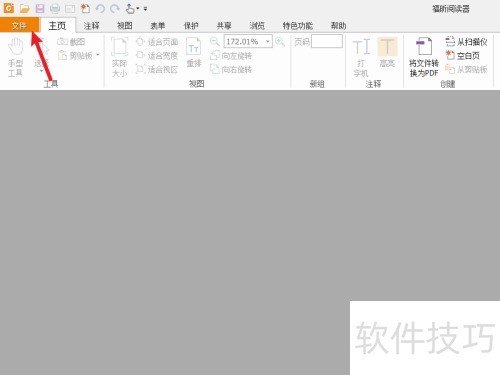Open the 共享 tab

224,26
